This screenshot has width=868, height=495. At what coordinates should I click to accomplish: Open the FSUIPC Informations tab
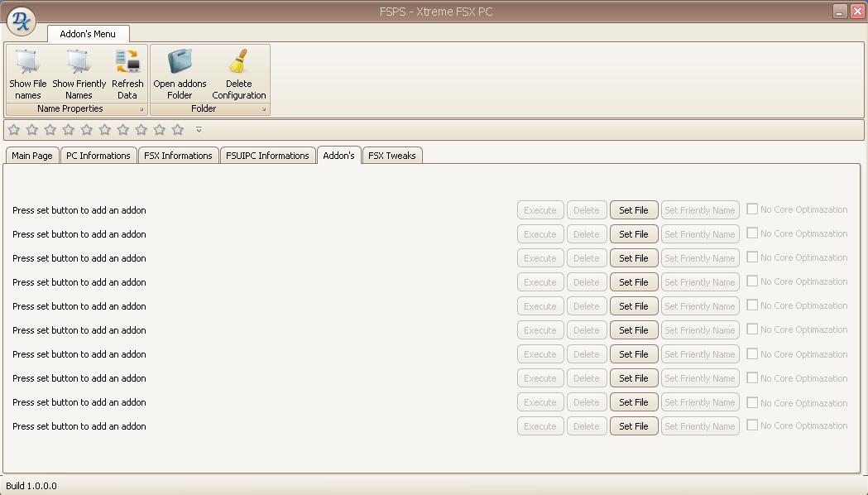click(267, 156)
